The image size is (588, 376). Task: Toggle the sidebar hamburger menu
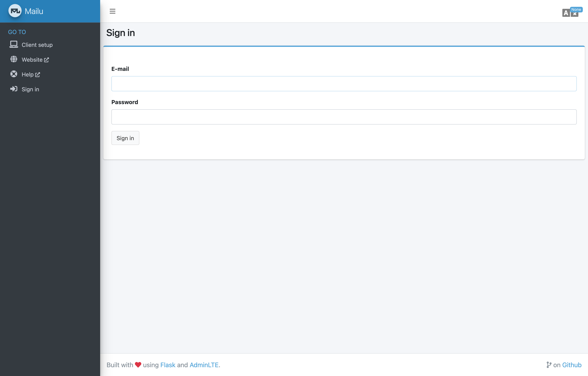112,11
